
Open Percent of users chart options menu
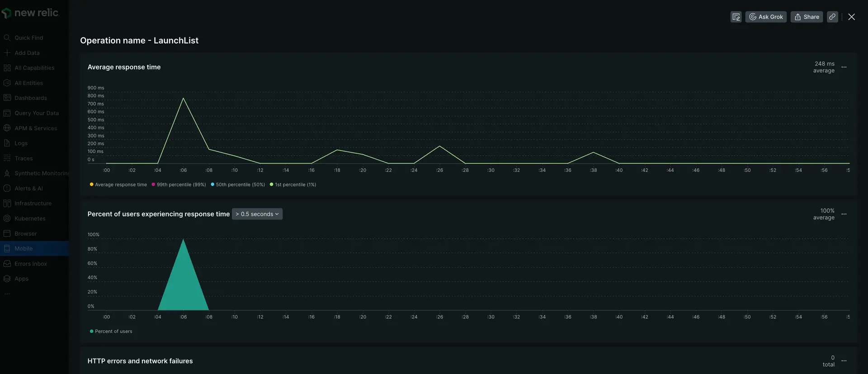point(844,214)
